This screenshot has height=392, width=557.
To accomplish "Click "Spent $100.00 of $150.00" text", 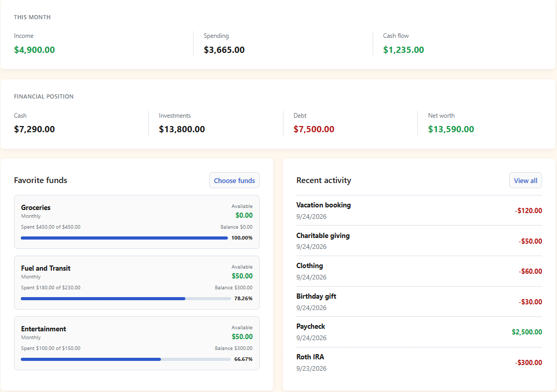I will pyautogui.click(x=50, y=348).
